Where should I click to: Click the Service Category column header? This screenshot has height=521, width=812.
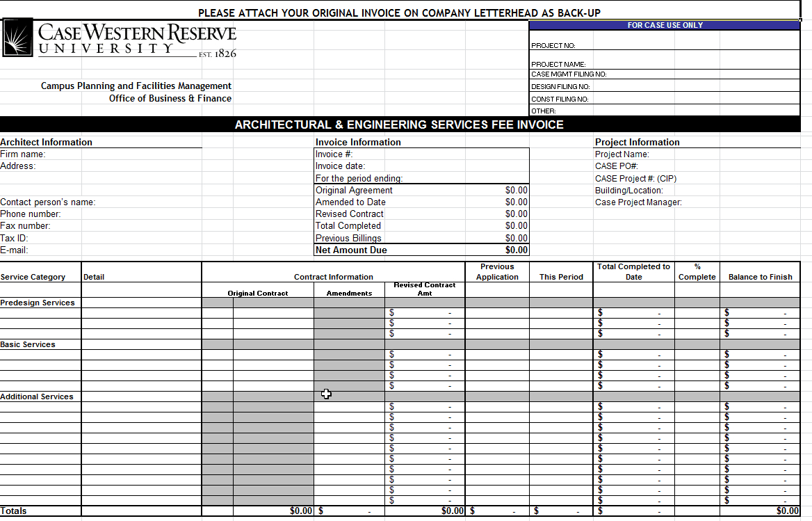point(33,277)
